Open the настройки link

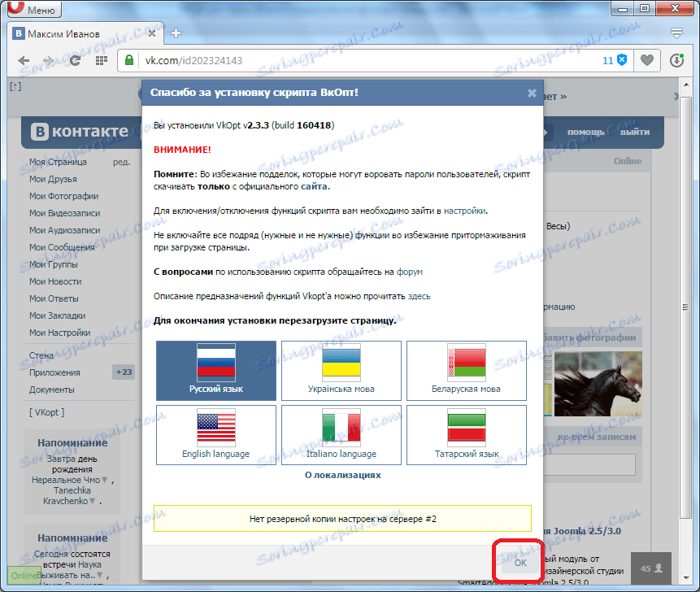point(464,211)
